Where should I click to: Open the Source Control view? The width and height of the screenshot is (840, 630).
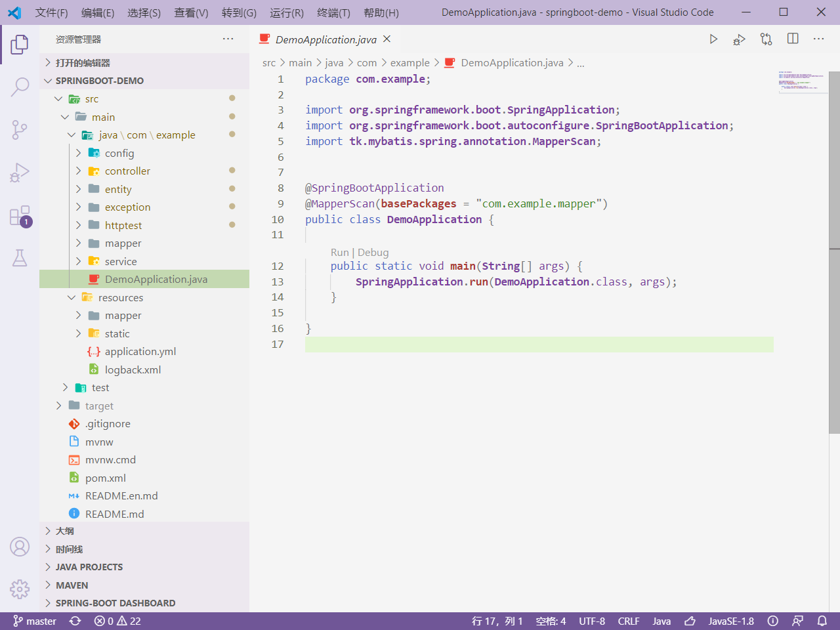(20, 130)
